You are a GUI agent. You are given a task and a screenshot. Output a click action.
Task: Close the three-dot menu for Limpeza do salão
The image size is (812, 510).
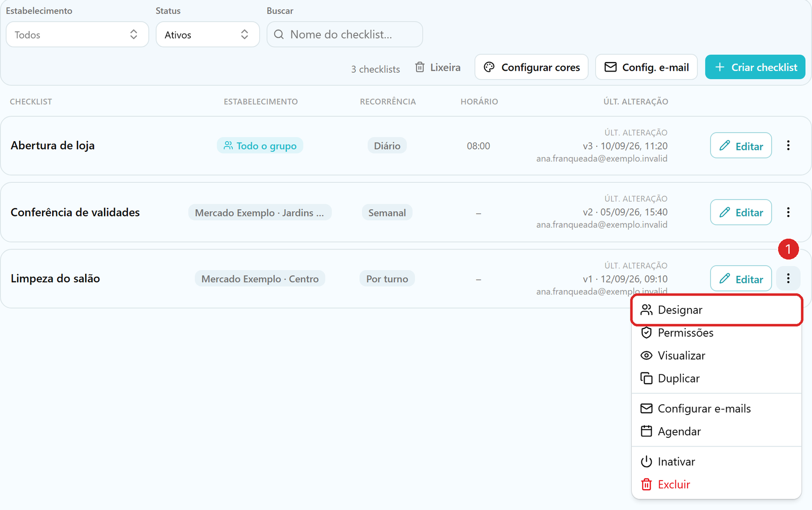[x=788, y=278]
